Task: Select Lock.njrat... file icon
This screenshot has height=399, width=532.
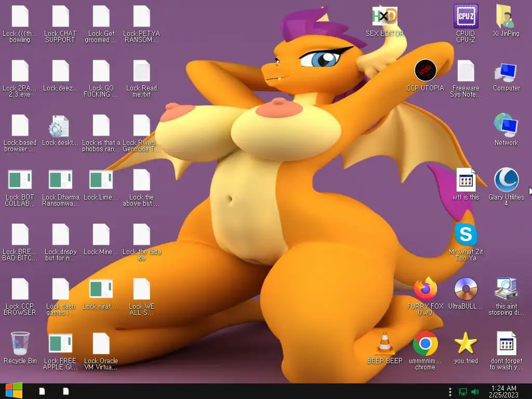Action: (x=101, y=289)
